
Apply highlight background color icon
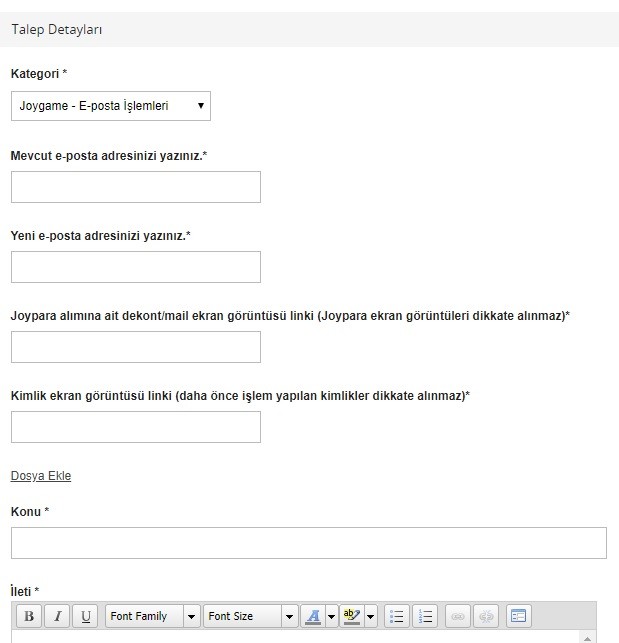click(352, 616)
